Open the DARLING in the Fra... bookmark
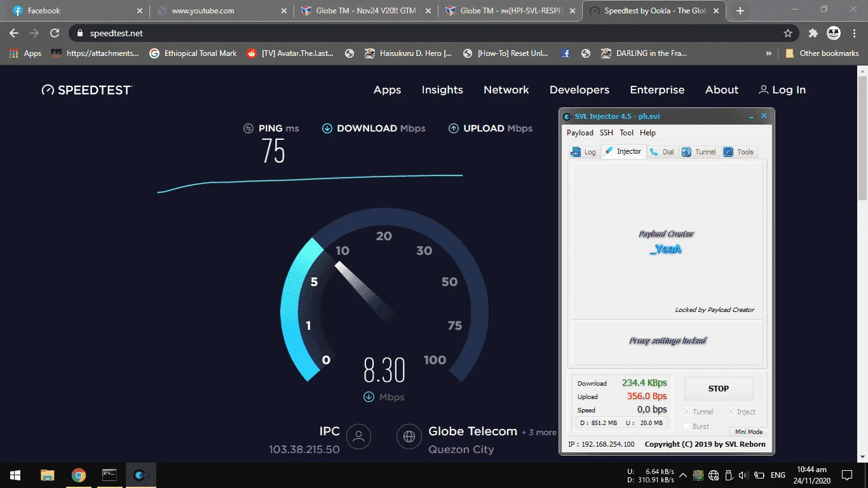Screen dimensions: 868x488 click(644, 53)
